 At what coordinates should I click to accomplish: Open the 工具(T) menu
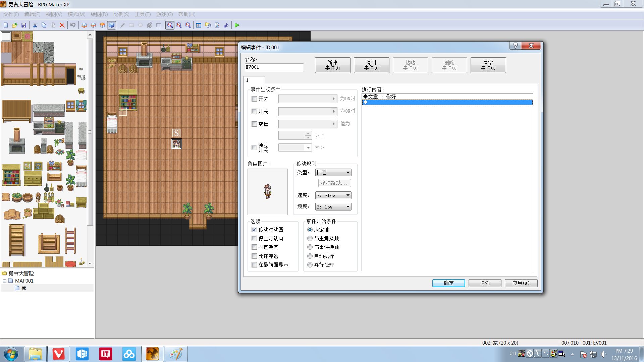coord(143,14)
